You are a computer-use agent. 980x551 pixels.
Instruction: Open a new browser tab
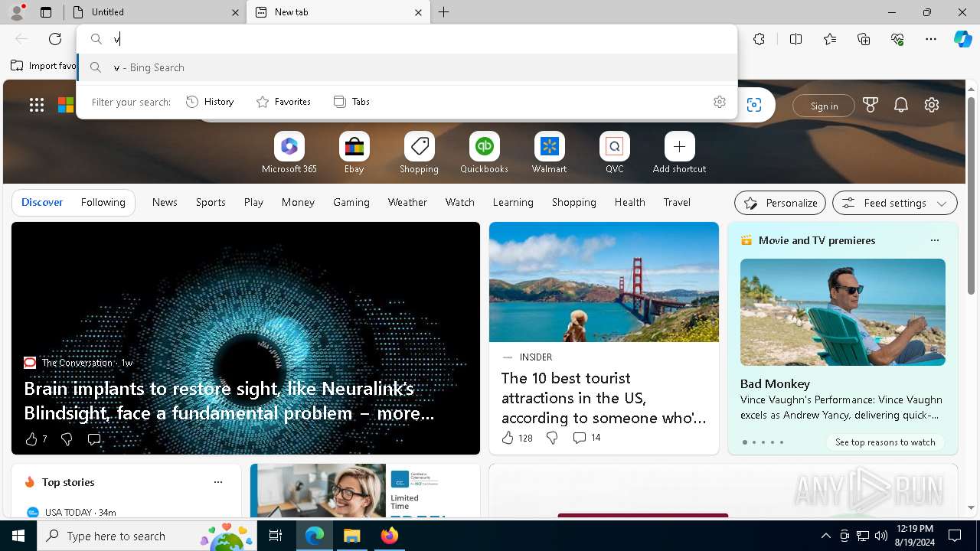click(x=444, y=12)
